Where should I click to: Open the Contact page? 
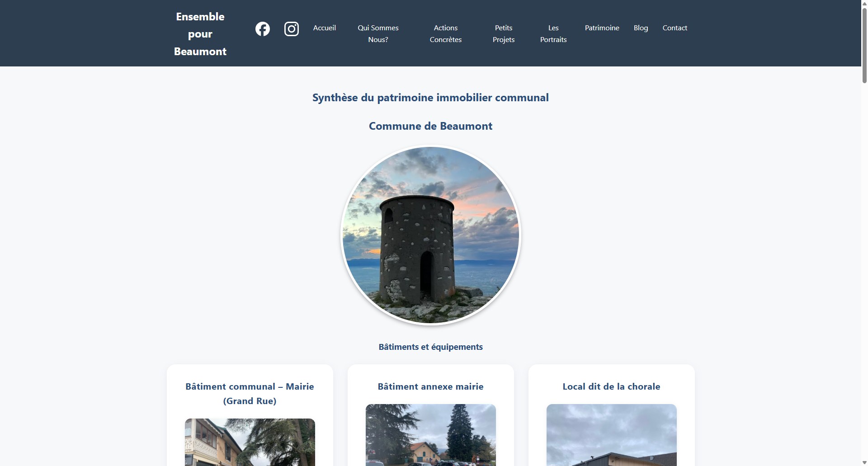pos(675,28)
